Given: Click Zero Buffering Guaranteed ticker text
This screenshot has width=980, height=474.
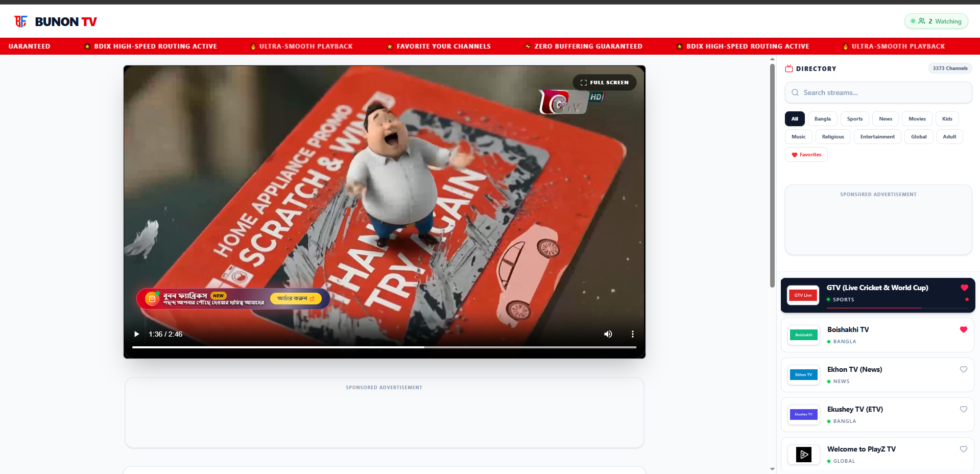Looking at the screenshot, I should 588,46.
